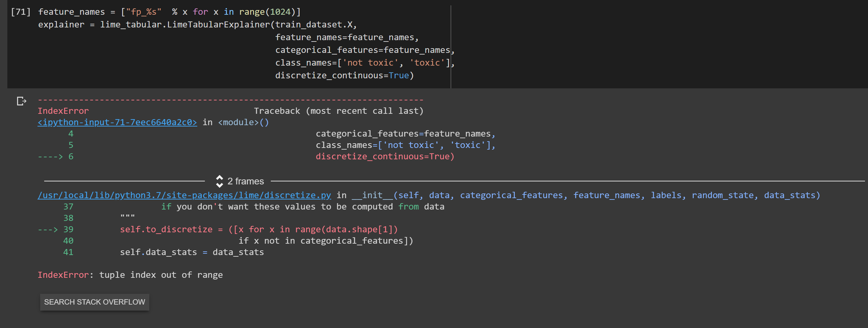Open the ipython-input-71-7eec6640a2c0 link
868x328 pixels.
(116, 122)
